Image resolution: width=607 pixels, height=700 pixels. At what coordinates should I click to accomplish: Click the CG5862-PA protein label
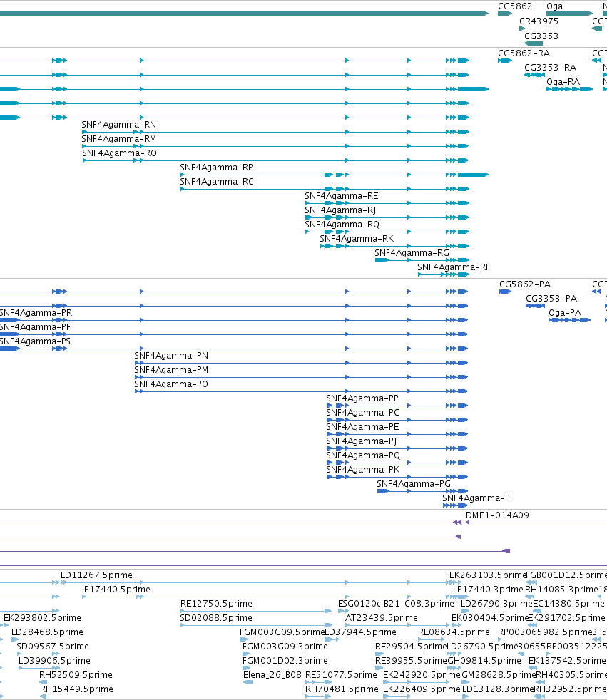[525, 284]
